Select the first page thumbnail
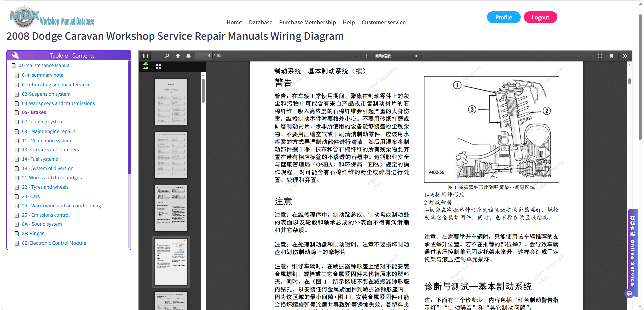Image resolution: width=644 pixels, height=310 pixels. [171, 102]
